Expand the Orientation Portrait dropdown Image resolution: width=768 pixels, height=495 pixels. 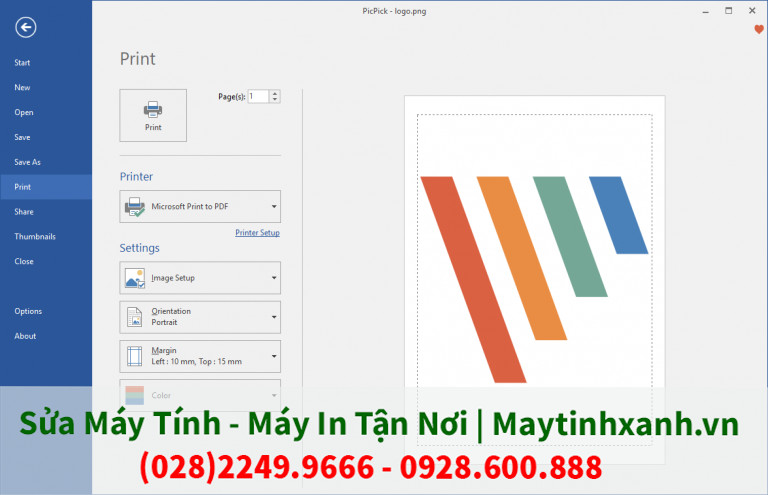click(x=200, y=317)
